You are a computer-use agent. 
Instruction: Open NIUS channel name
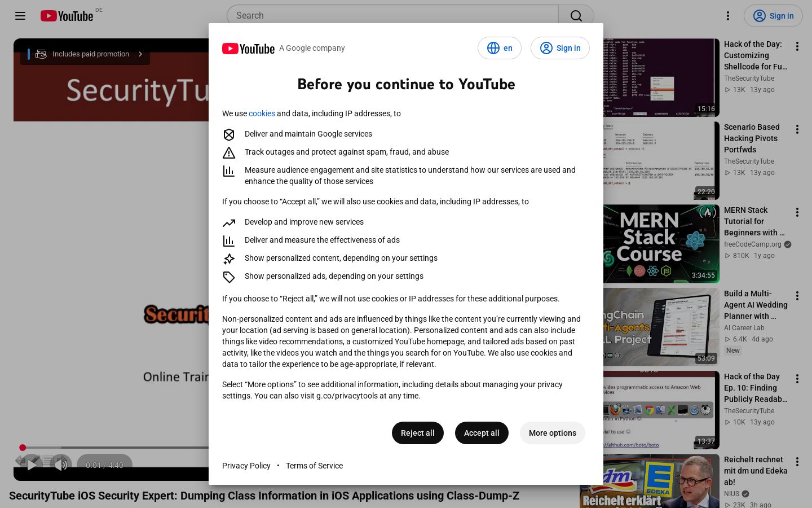click(x=731, y=494)
